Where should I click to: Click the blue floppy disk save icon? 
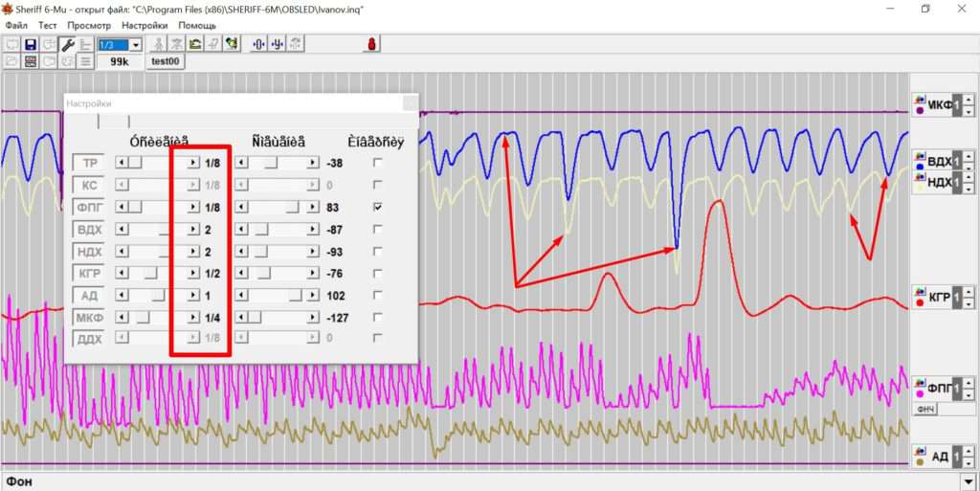(31, 45)
